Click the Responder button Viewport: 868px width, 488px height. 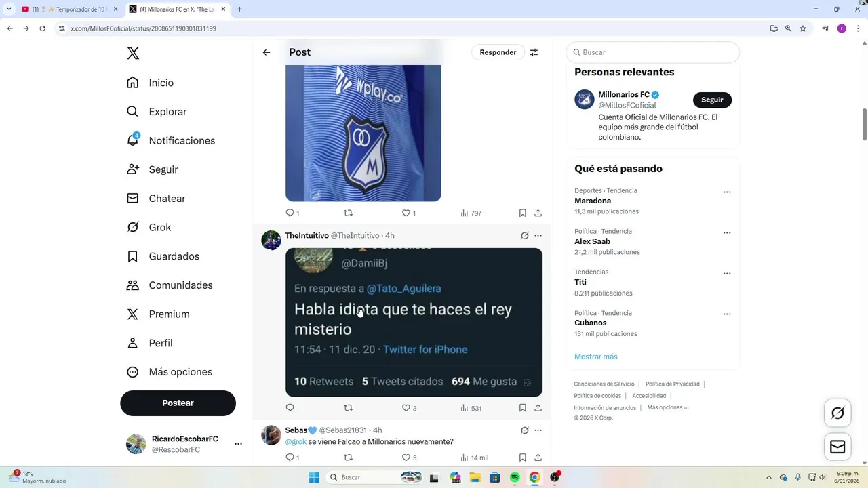click(498, 52)
